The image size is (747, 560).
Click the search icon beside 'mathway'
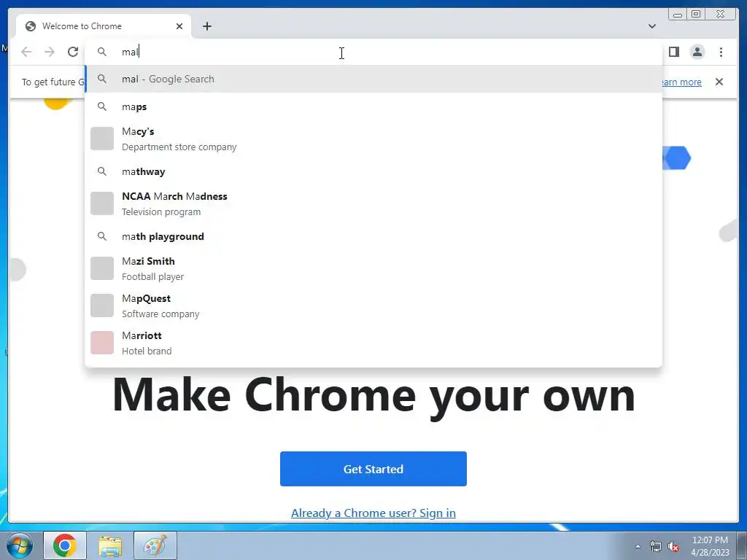[x=102, y=171]
